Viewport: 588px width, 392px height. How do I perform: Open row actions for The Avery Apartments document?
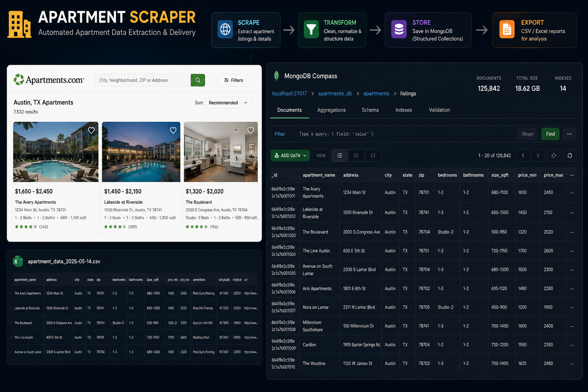(x=572, y=193)
